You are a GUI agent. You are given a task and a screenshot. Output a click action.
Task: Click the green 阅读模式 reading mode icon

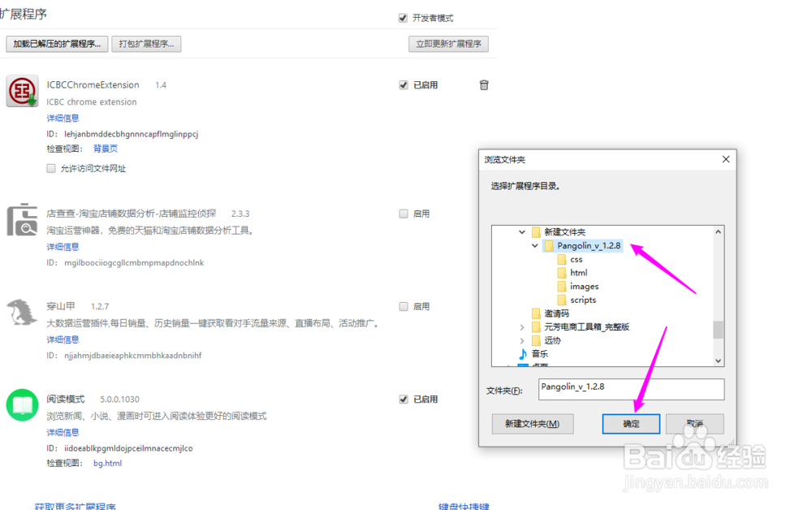22,404
